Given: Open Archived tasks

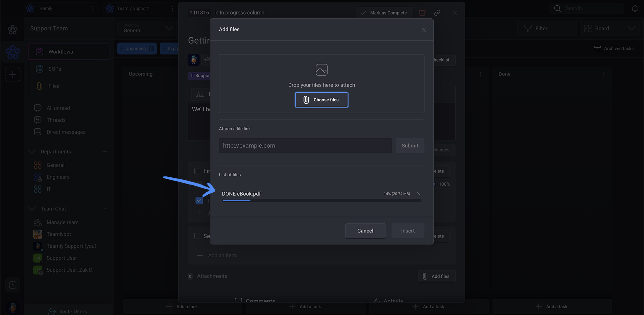Looking at the screenshot, I should click(614, 48).
